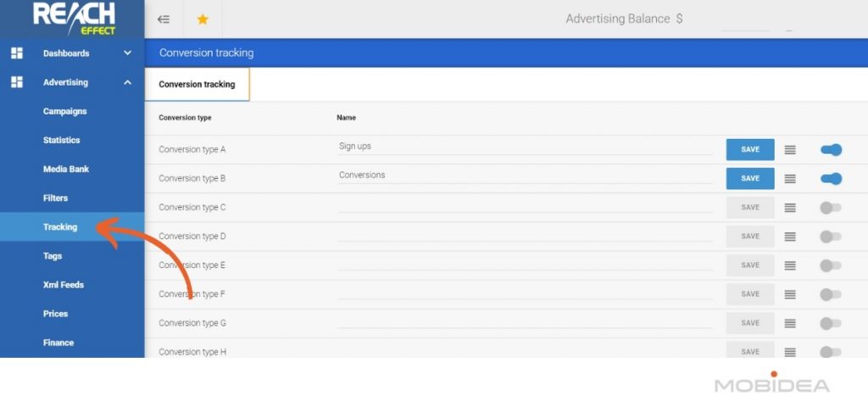Click the Reach Effect logo
The width and height of the screenshot is (868, 407).
click(x=72, y=19)
